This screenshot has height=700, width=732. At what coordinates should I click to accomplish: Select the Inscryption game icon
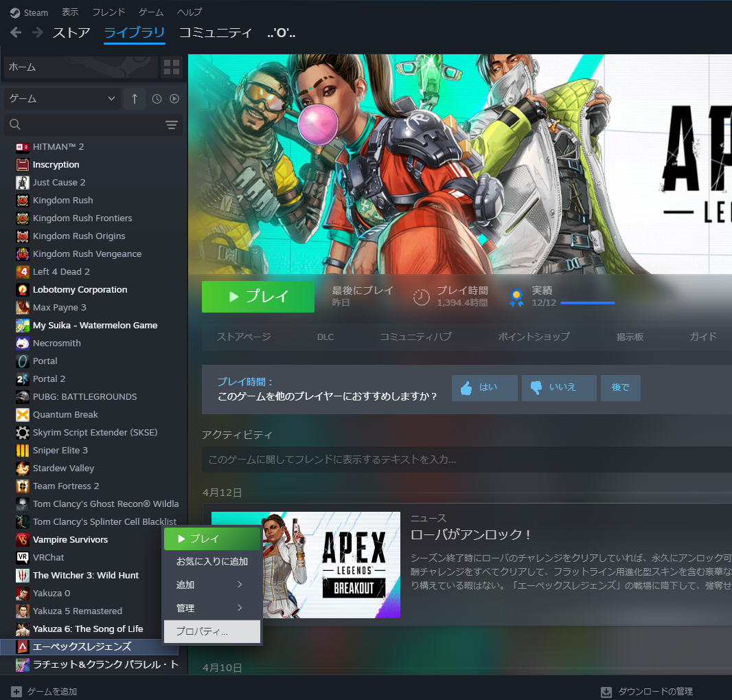23,165
